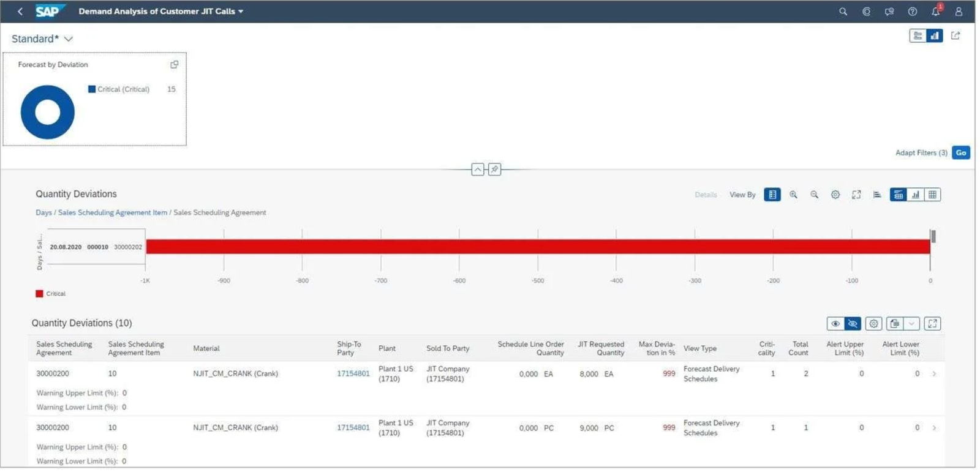The height and width of the screenshot is (472, 980).
Task: Select the blue donut chart segment
Action: tap(48, 135)
